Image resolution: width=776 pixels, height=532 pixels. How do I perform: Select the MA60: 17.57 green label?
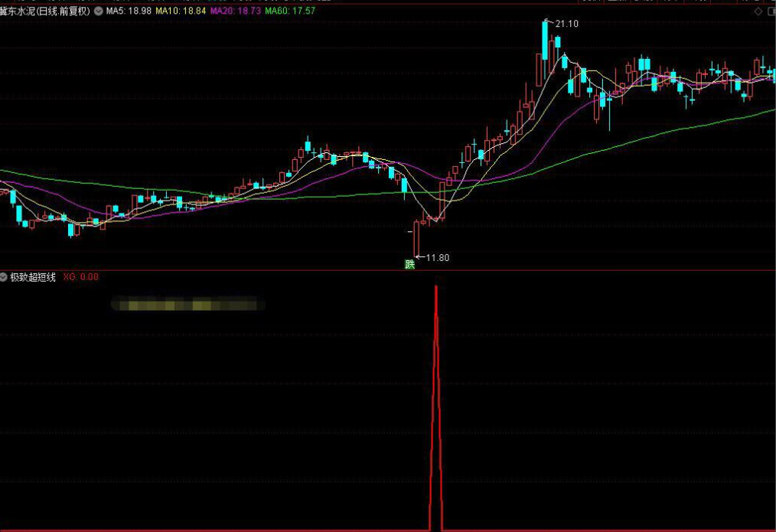click(289, 11)
